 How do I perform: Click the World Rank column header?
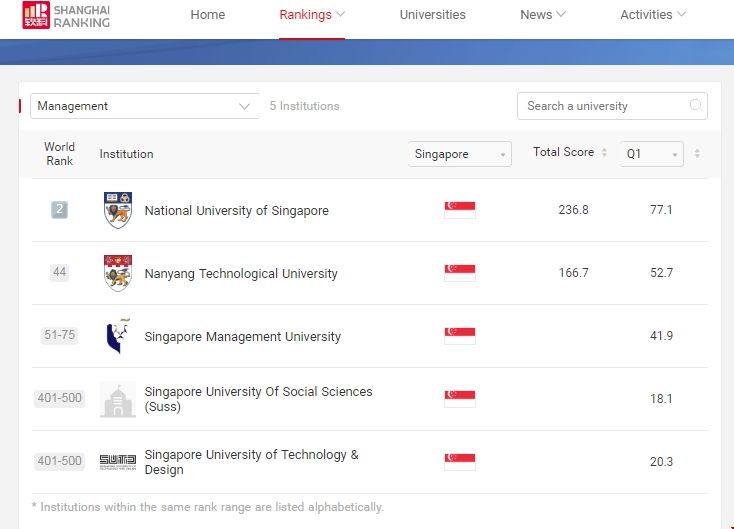pyautogui.click(x=59, y=154)
